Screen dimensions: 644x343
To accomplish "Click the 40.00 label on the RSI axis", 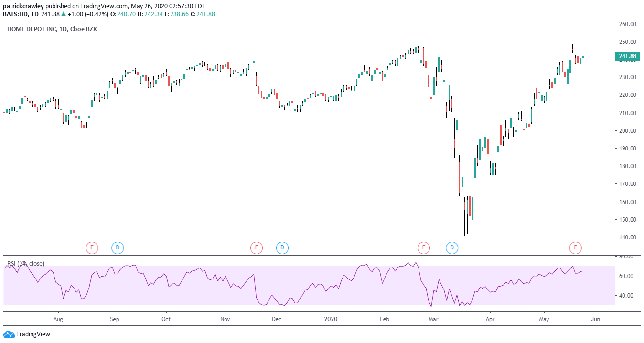I will coord(626,295).
